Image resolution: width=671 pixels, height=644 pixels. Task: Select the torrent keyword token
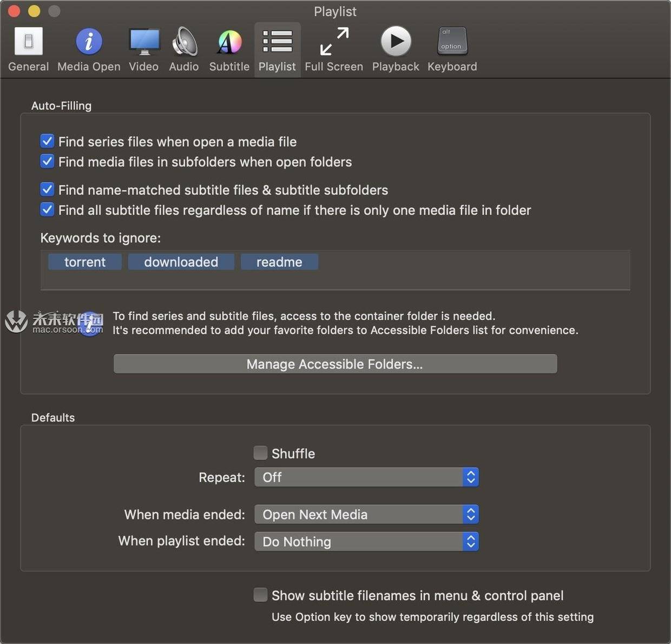pos(85,262)
